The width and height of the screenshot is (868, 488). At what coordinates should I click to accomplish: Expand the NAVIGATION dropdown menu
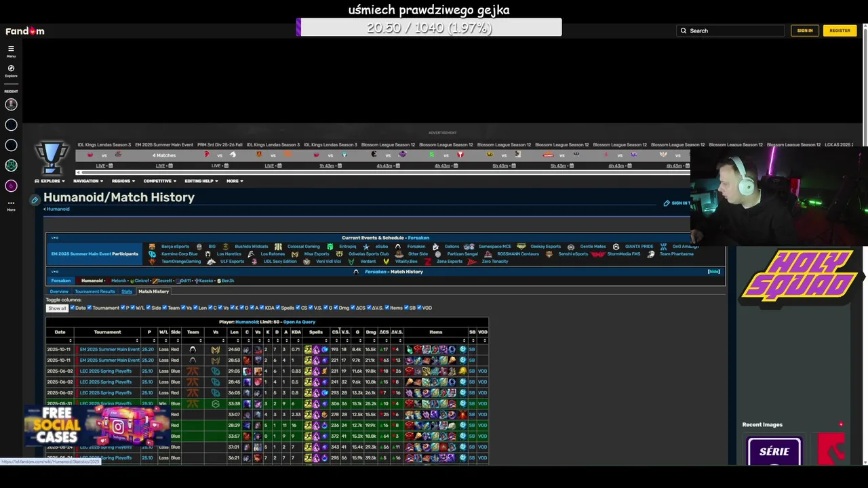click(x=88, y=181)
